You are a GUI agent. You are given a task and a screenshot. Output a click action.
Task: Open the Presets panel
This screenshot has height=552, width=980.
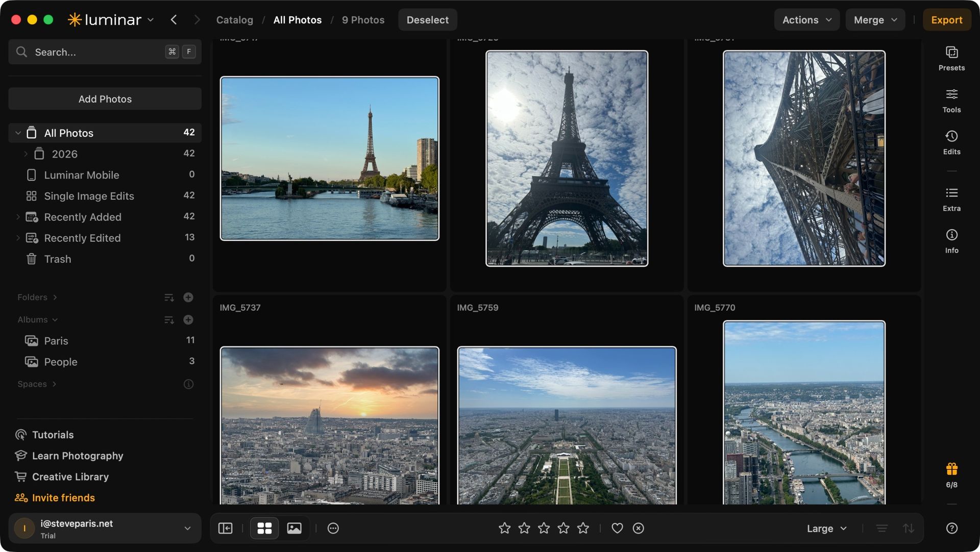(x=951, y=58)
